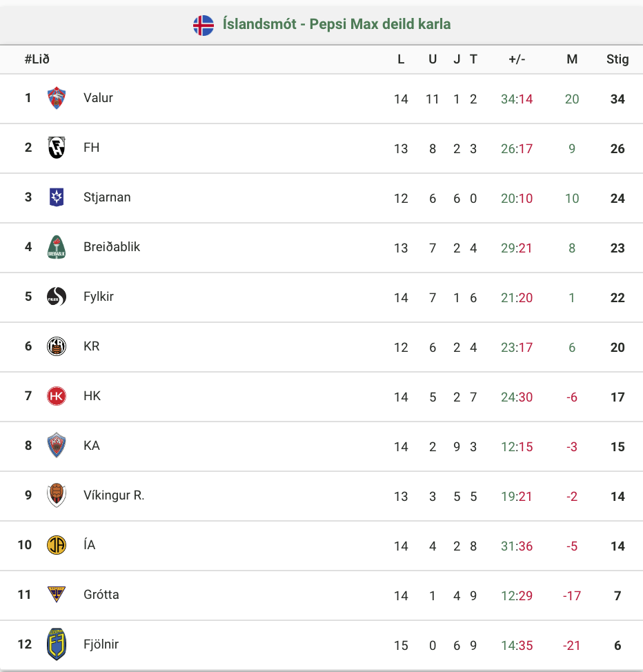Select the red HK logo
This screenshot has height=672, width=643.
click(x=56, y=396)
